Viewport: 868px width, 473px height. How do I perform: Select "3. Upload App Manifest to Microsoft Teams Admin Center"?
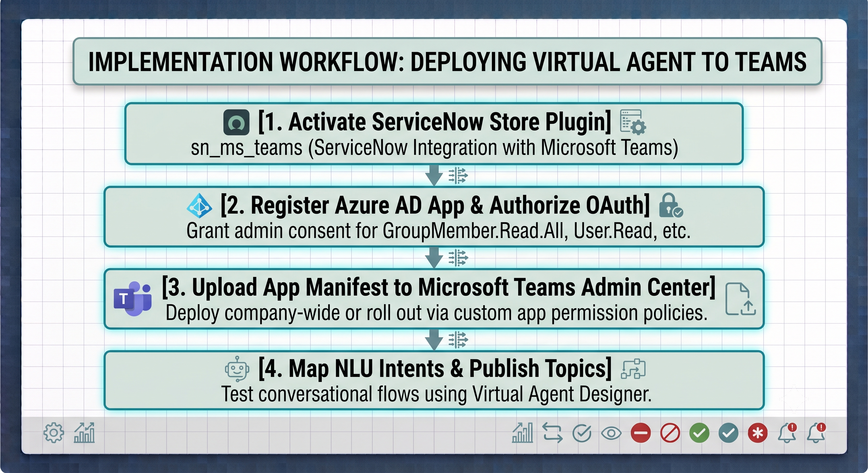[x=439, y=287]
